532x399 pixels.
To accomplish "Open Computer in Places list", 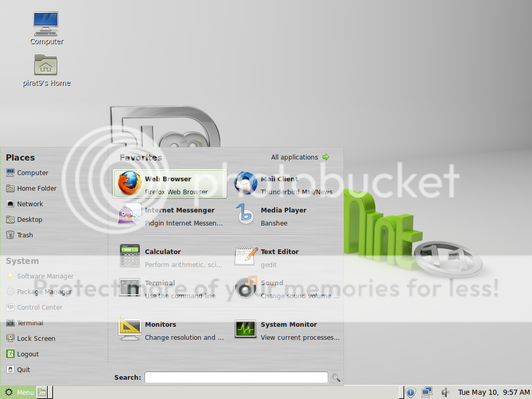I will click(x=28, y=172).
